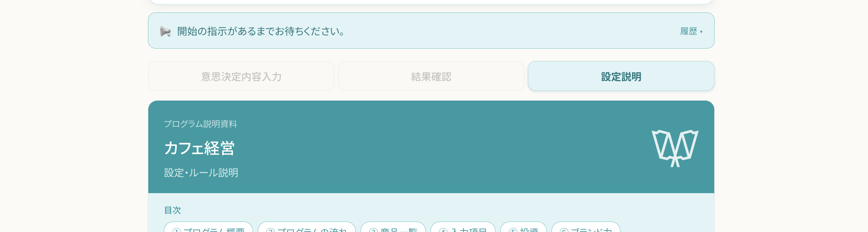Click the プログラム説明資料 label

click(200, 124)
